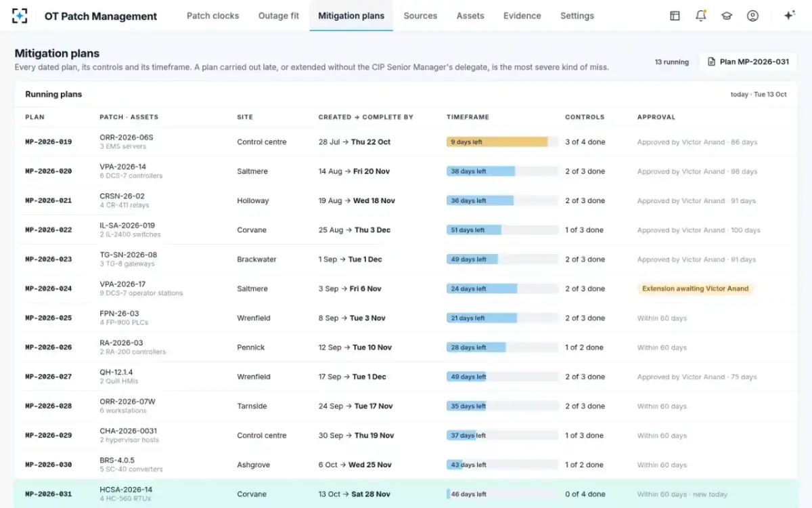This screenshot has width=812, height=508.
Task: Click the Extension awaiting Victor Anand badge
Action: click(695, 289)
